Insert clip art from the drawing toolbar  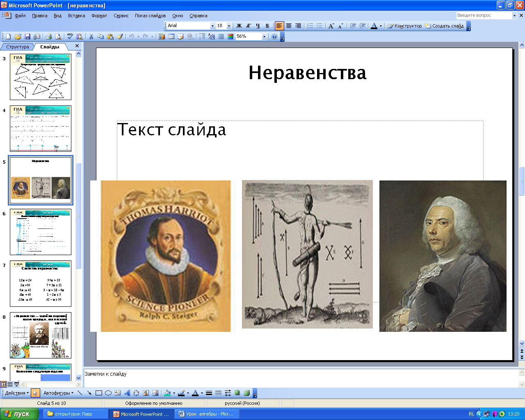(146, 393)
